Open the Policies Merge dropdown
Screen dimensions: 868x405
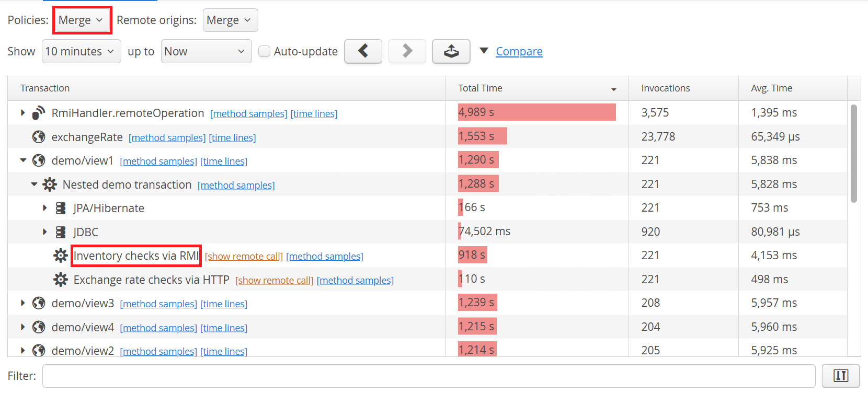(82, 20)
